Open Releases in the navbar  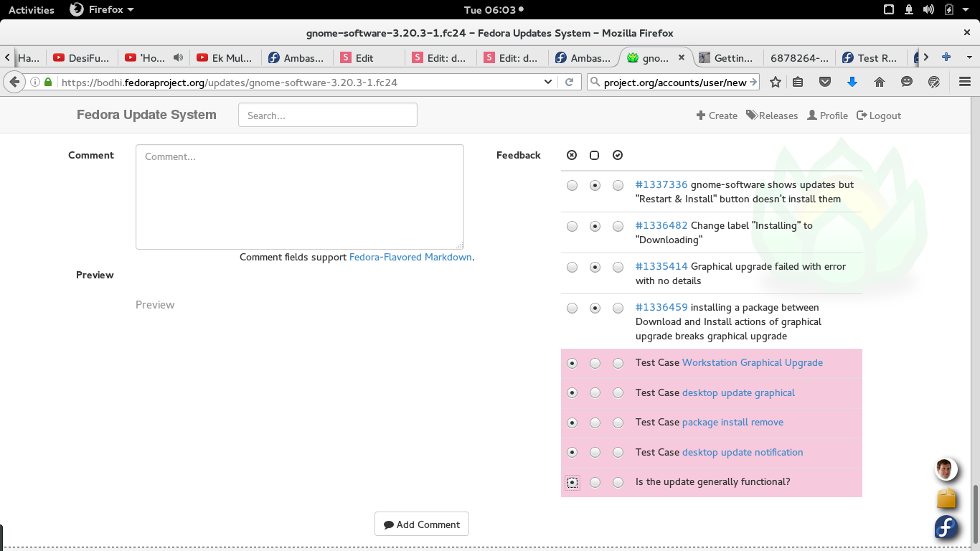772,116
